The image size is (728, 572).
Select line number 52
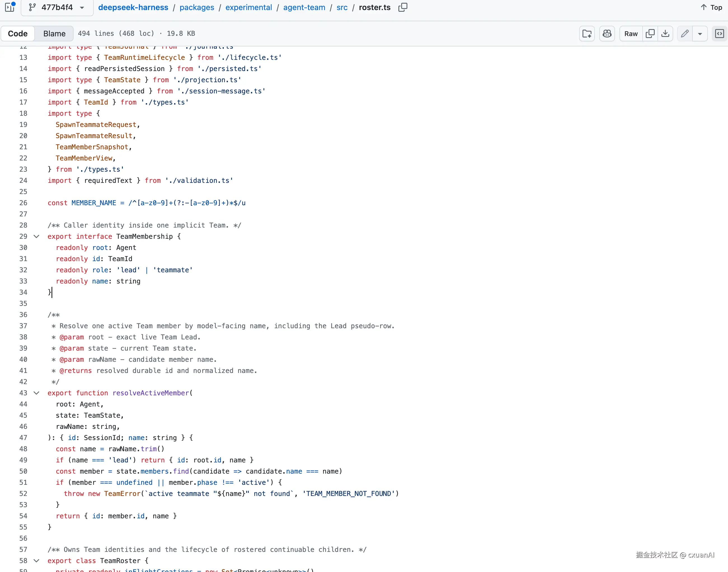(23, 494)
